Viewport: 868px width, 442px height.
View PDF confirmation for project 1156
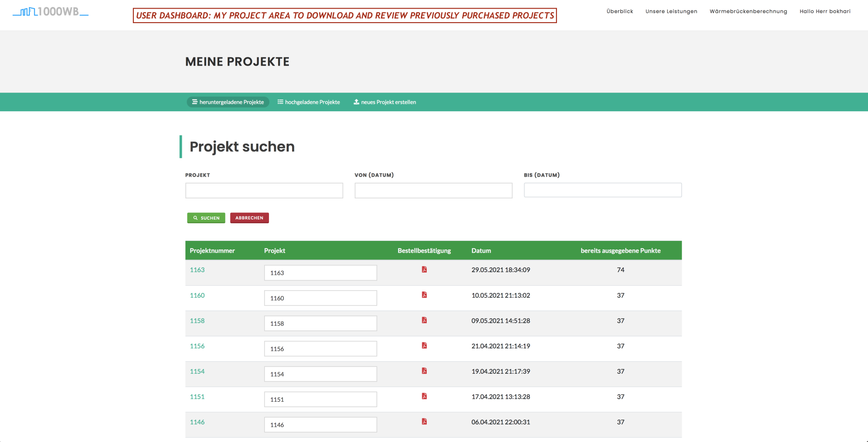pos(424,346)
